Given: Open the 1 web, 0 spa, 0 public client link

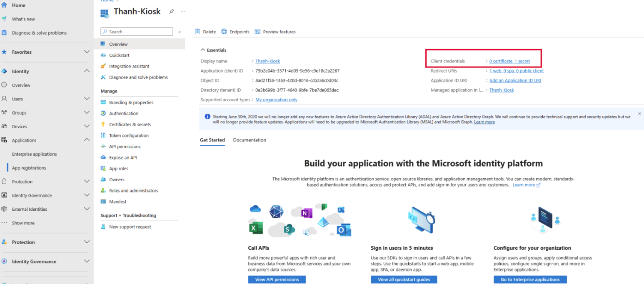Looking at the screenshot, I should tap(517, 71).
